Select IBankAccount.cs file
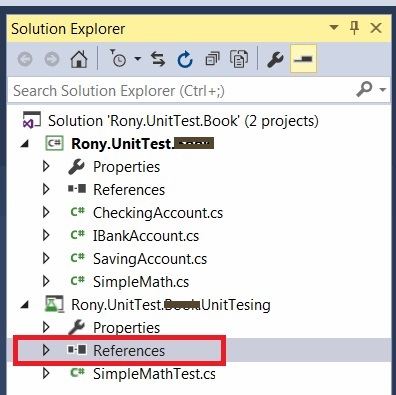 point(146,236)
